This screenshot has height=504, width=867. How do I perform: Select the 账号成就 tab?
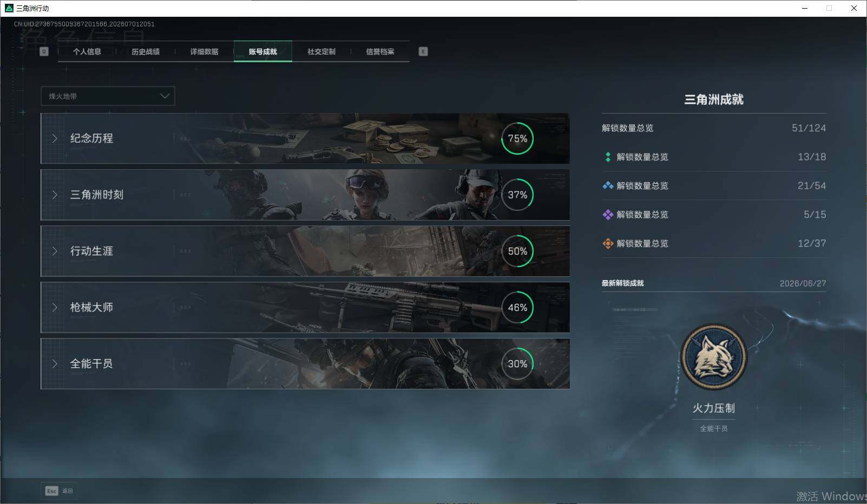coord(263,51)
